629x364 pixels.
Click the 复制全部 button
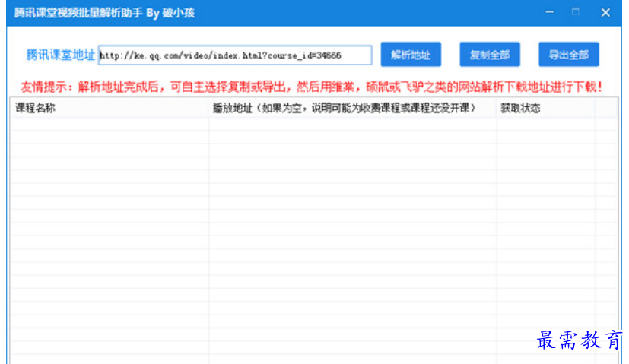pyautogui.click(x=490, y=55)
